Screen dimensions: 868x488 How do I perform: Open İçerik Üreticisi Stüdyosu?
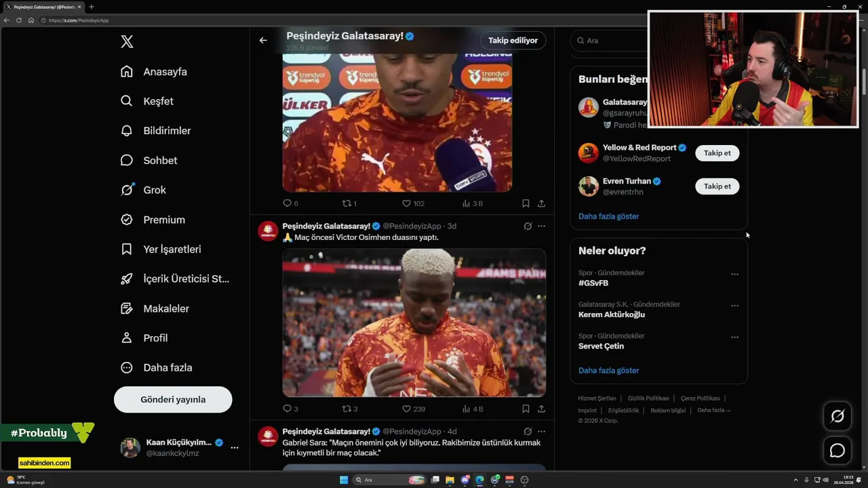coord(175,279)
